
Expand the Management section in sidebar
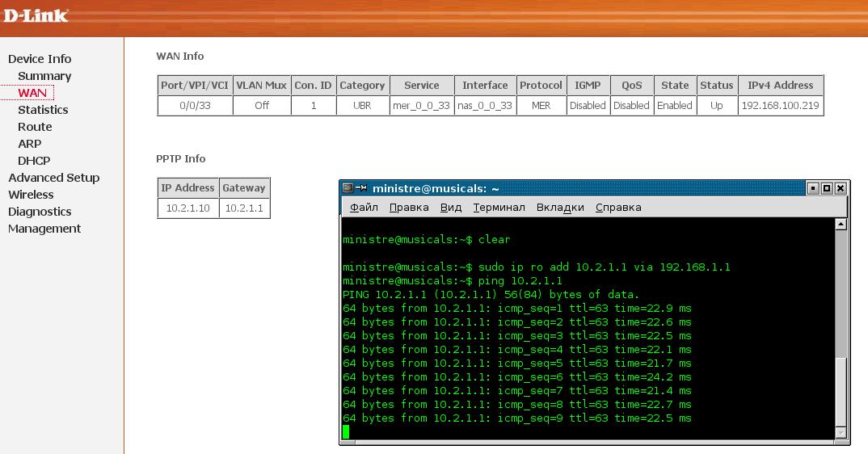point(44,229)
